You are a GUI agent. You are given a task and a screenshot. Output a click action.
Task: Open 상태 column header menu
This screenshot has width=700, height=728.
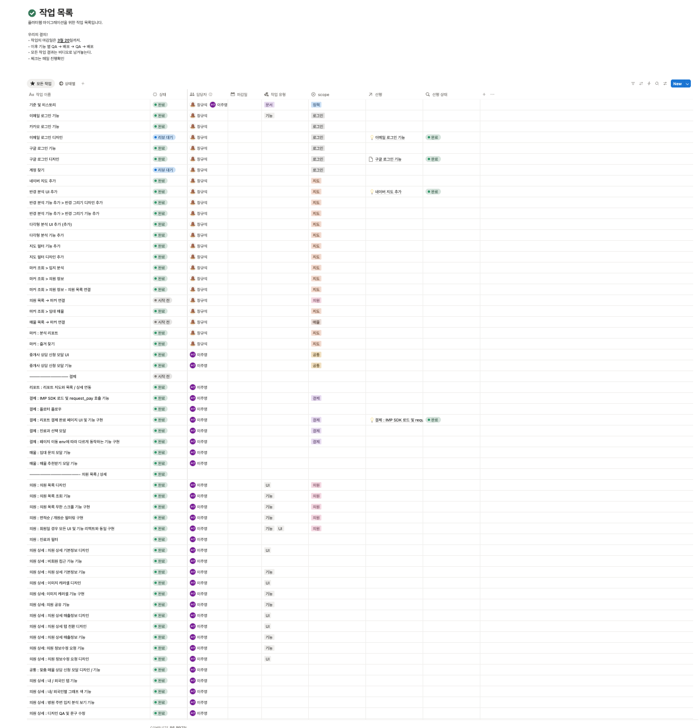[169, 94]
